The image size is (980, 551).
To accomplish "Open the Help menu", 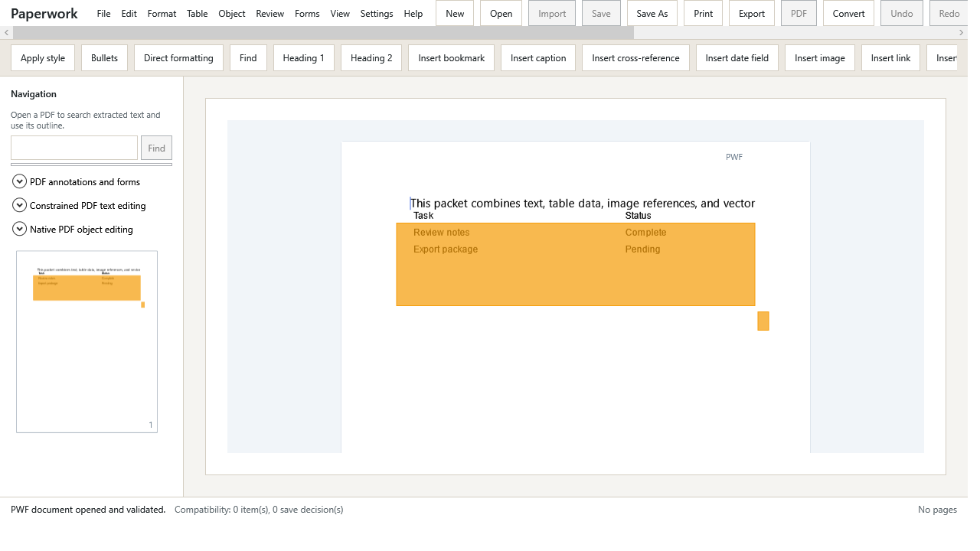I will tap(413, 14).
